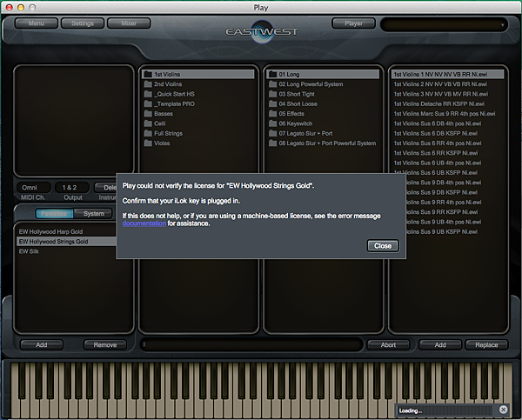
Task: Select 1st Violins 1 NV NV NV VB RR Ni.ewi
Action: 448,74
